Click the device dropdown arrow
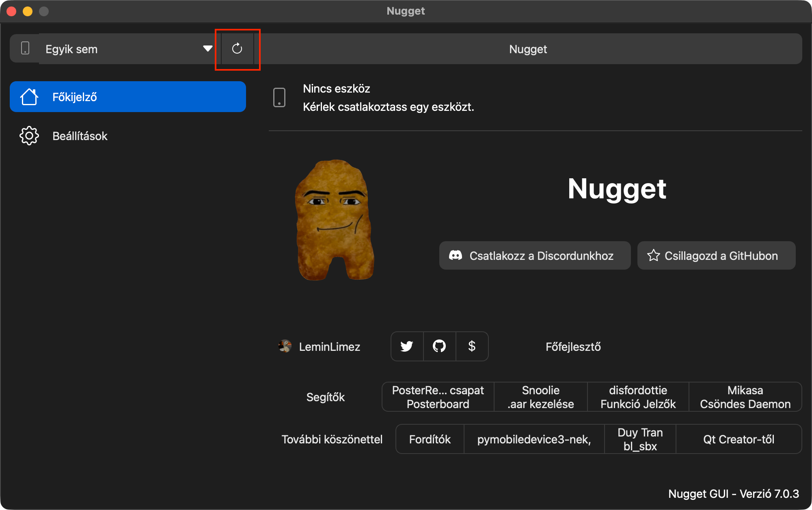 (x=208, y=49)
